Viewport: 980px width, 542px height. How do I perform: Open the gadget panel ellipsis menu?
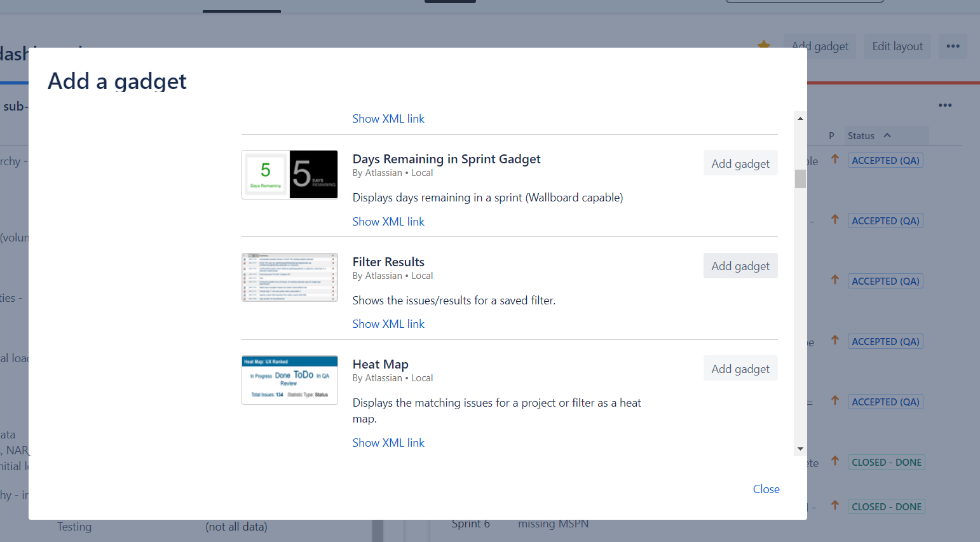[945, 105]
